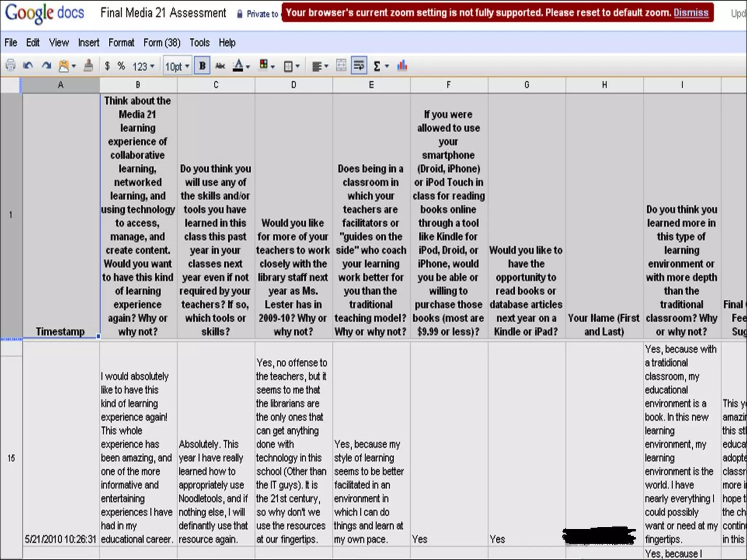Click the Print icon
Screen dimensions: 747x560
[x=11, y=66]
